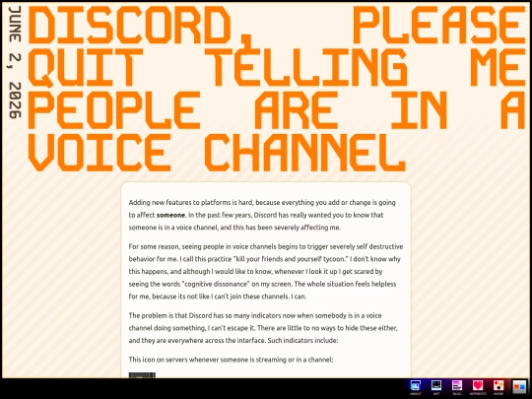The image size is (532, 399).
Task: Click the paragraph starting 'Adding new features'
Action: [x=262, y=215]
